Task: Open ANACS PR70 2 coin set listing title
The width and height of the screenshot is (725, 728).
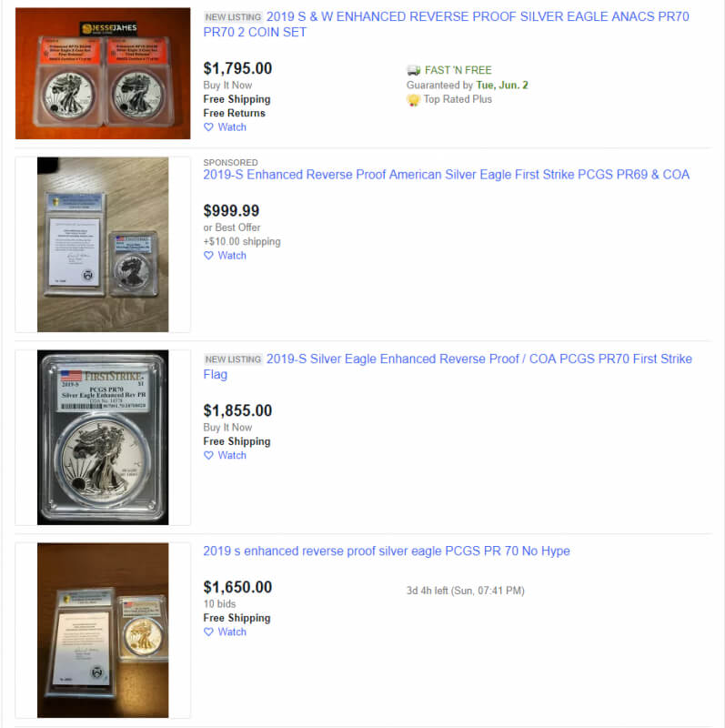Action: tap(446, 25)
